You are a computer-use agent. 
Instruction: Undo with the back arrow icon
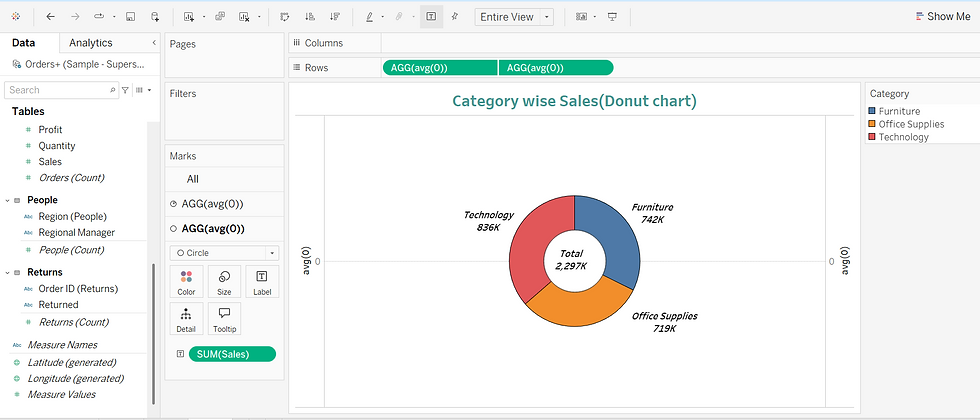[x=51, y=17]
